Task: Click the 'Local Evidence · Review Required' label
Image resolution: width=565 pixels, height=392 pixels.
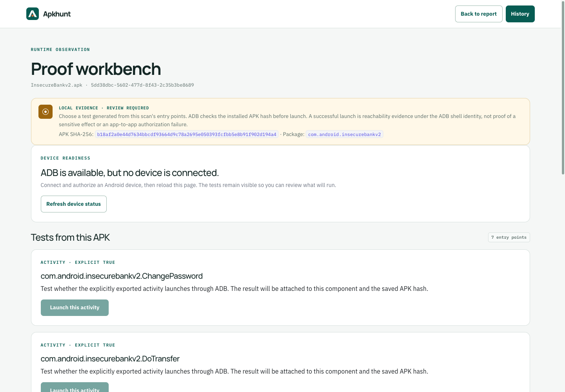Action: click(104, 108)
